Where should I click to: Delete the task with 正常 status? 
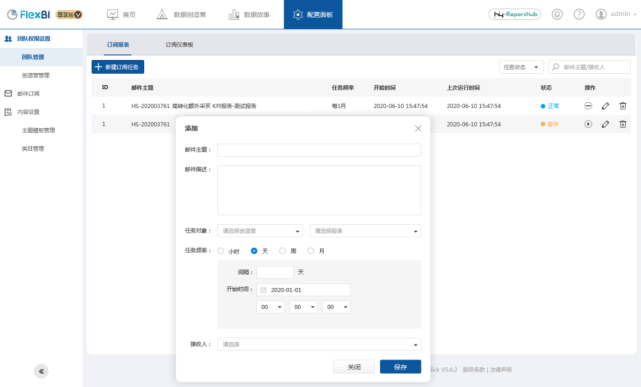click(x=623, y=106)
